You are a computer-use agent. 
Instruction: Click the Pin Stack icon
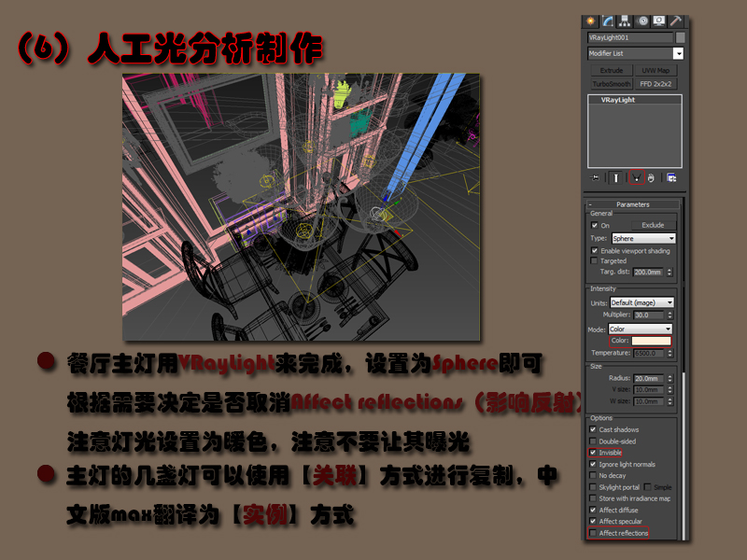595,178
